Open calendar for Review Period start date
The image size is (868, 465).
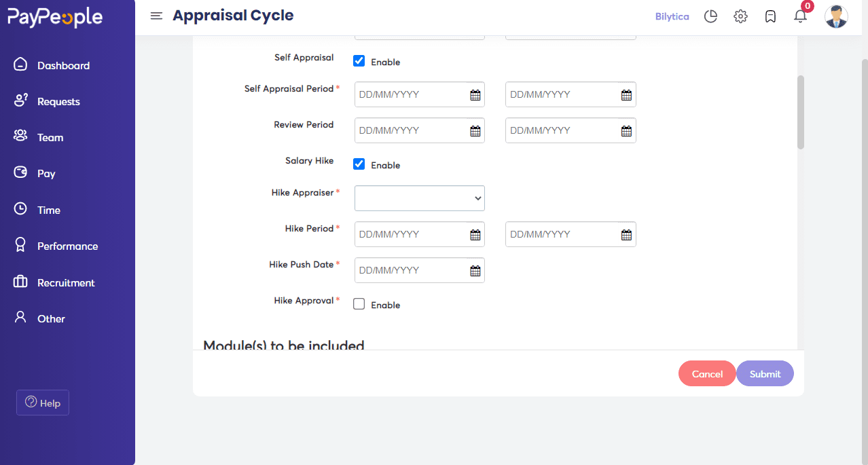[x=475, y=131]
